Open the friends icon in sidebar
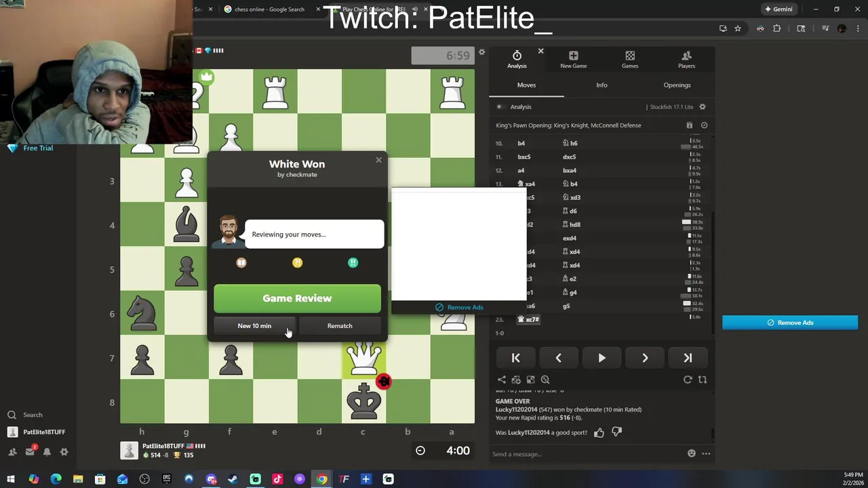 click(x=12, y=452)
